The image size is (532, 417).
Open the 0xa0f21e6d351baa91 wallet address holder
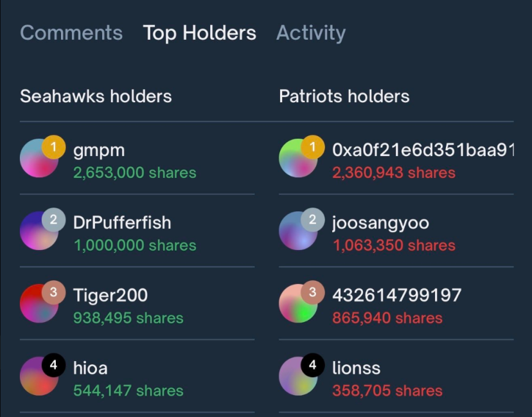(x=423, y=150)
